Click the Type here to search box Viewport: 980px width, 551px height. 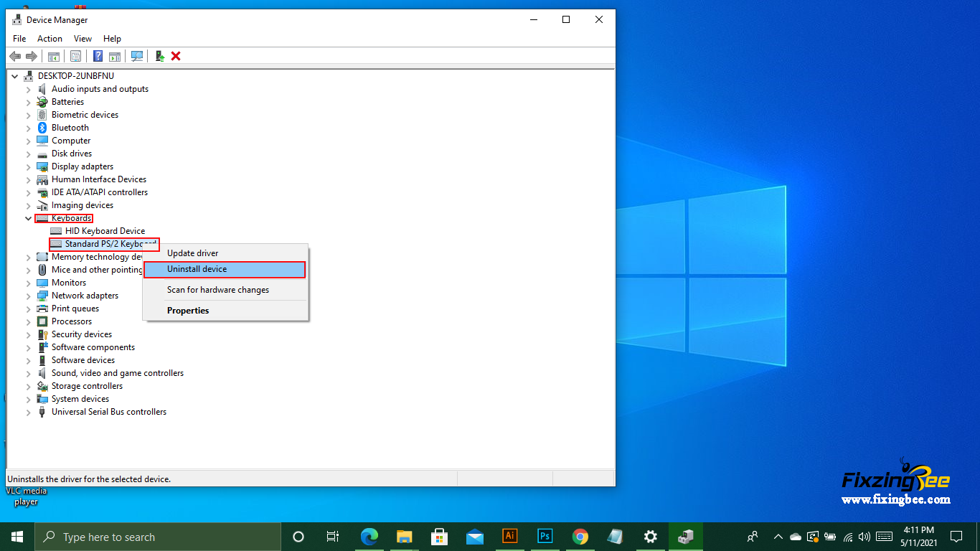158,537
